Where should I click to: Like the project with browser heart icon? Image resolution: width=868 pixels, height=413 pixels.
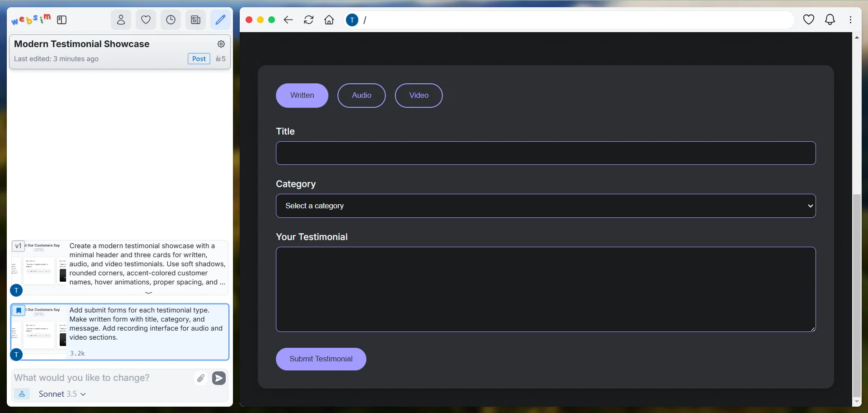pos(809,19)
